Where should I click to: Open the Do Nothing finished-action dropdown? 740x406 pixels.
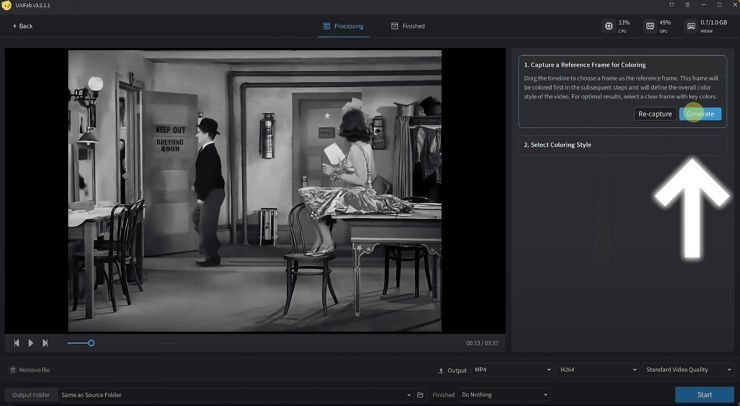(505, 395)
